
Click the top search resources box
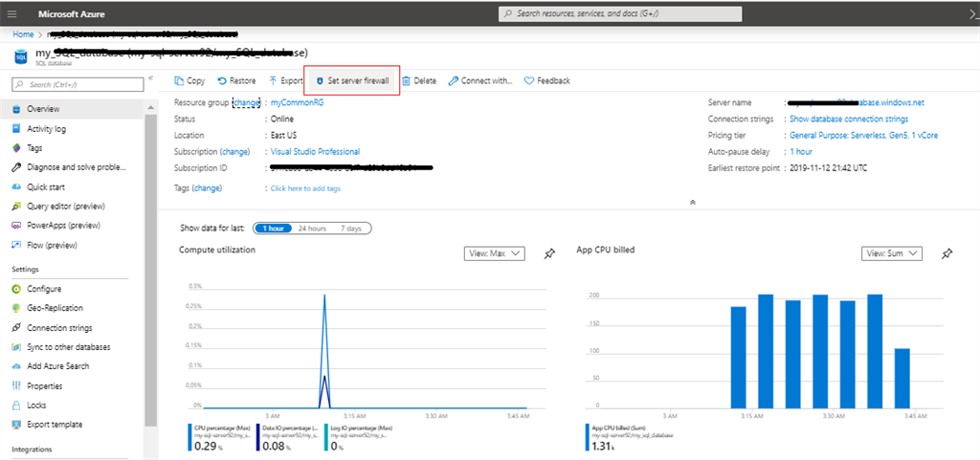[620, 13]
